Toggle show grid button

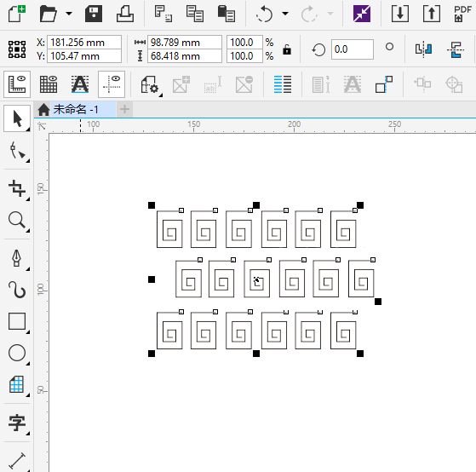point(49,84)
